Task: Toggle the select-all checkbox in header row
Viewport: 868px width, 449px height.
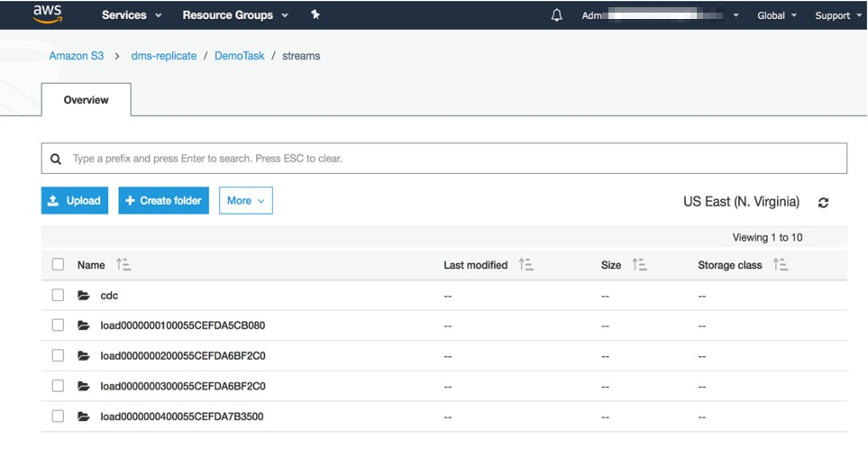Action: click(58, 265)
